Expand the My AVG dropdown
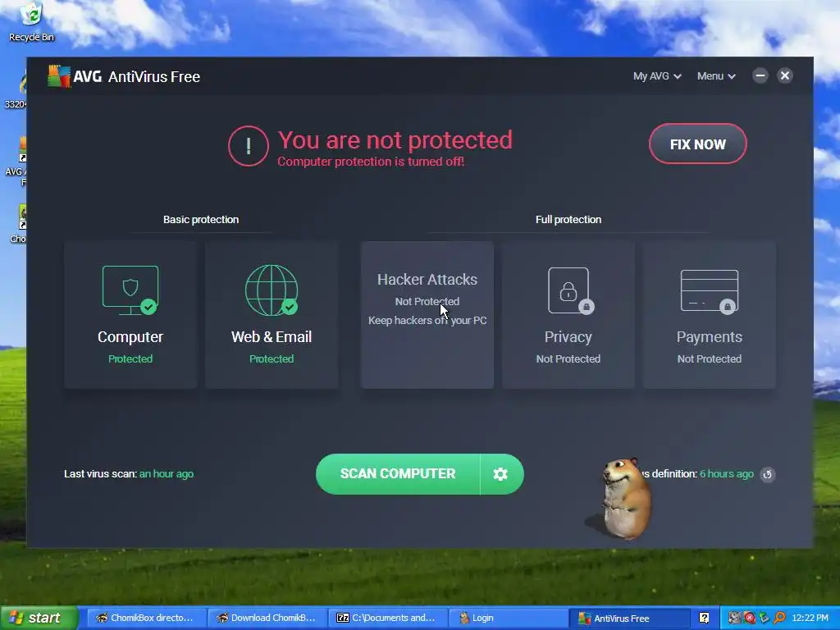This screenshot has width=840, height=630. [657, 76]
